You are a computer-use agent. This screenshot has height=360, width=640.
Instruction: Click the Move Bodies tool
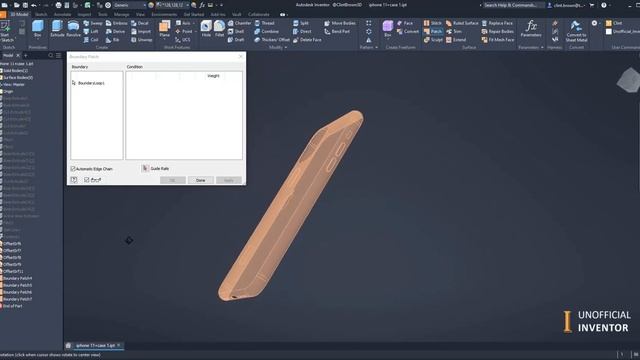pyautogui.click(x=340, y=23)
